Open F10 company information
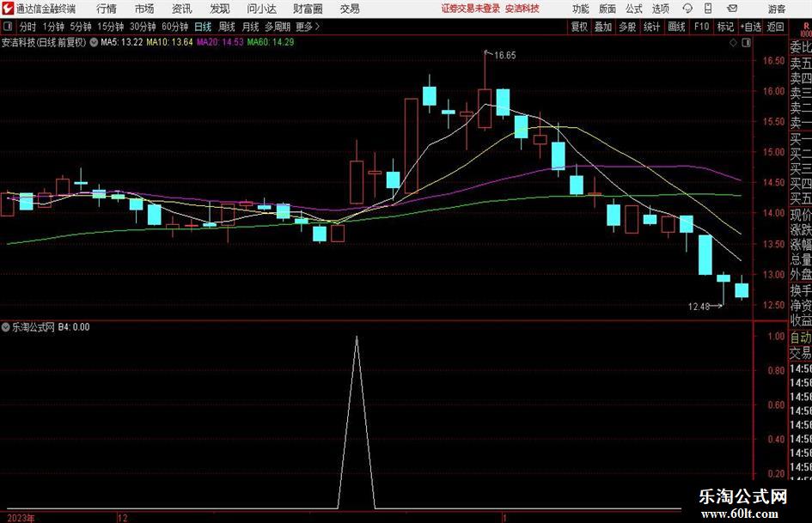The width and height of the screenshot is (812, 523). click(x=702, y=27)
